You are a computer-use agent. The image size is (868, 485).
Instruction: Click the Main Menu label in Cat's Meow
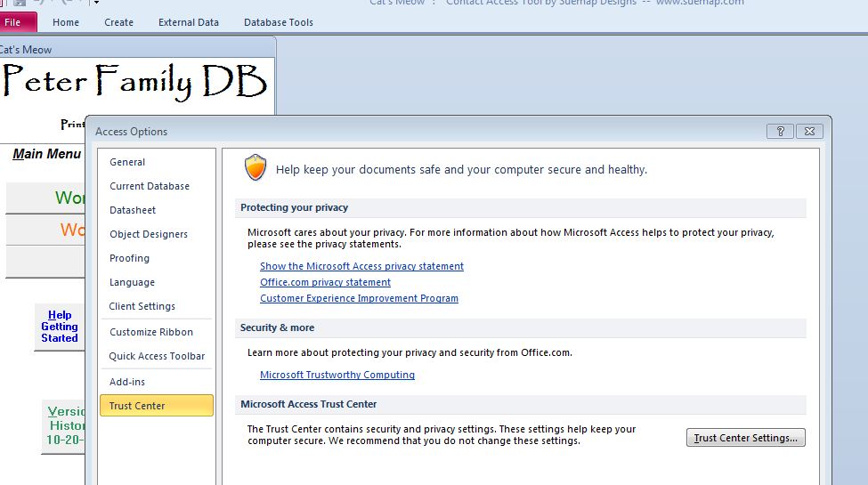click(x=46, y=154)
